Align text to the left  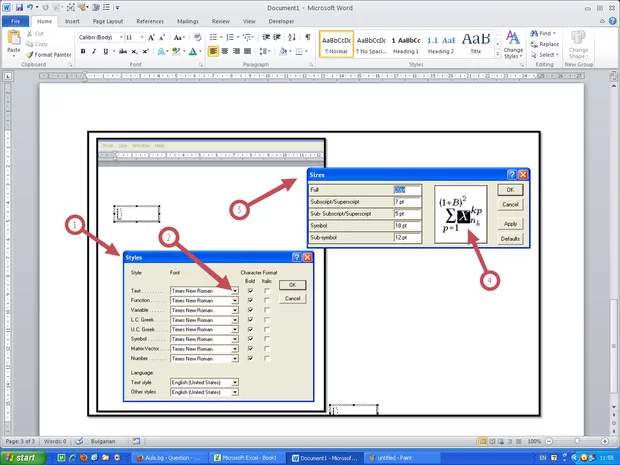[x=213, y=51]
